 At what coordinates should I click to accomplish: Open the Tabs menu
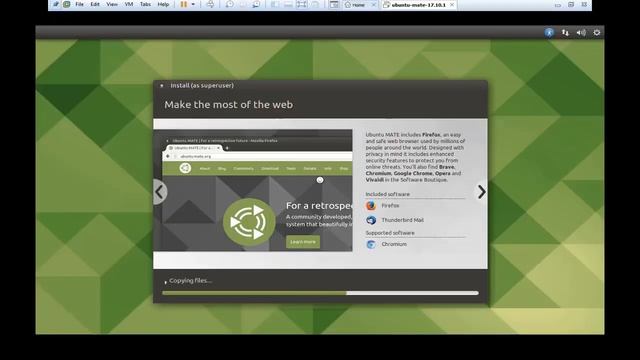click(145, 4)
